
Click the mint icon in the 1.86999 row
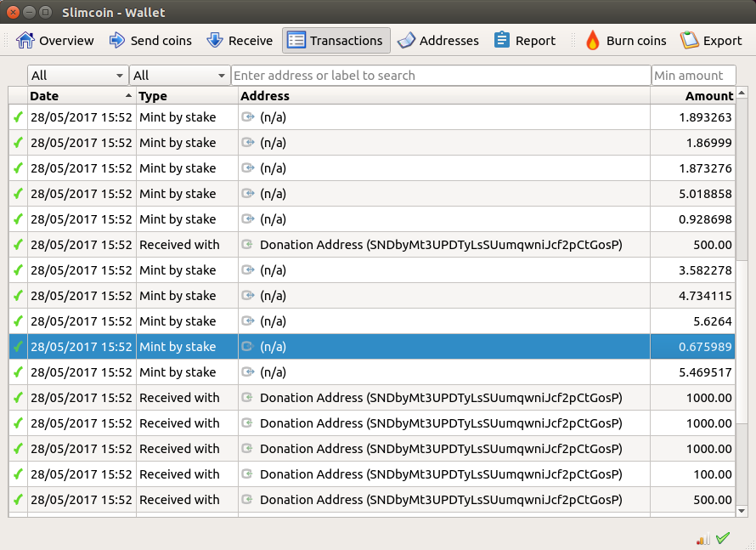point(248,142)
